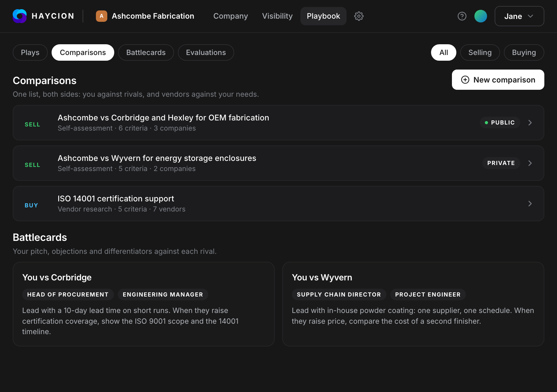Click the plus icon in New comparison
Screen dimensions: 557x392
pyautogui.click(x=465, y=80)
